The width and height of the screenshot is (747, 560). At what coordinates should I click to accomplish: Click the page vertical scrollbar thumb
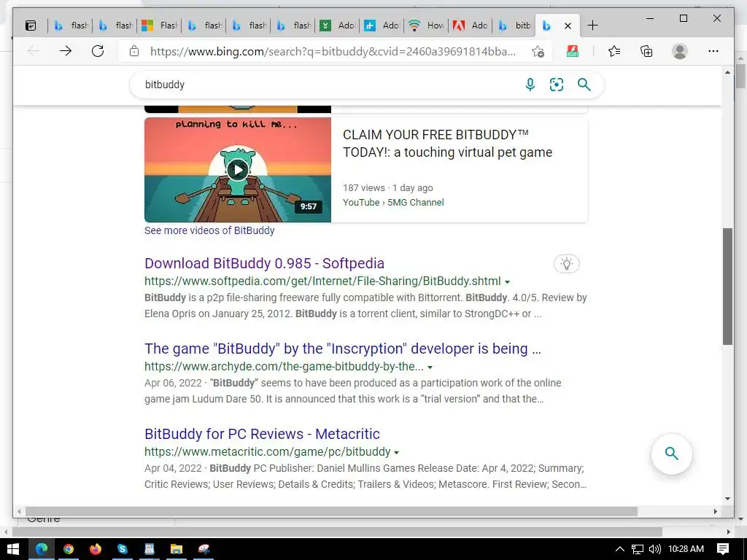[x=727, y=286]
